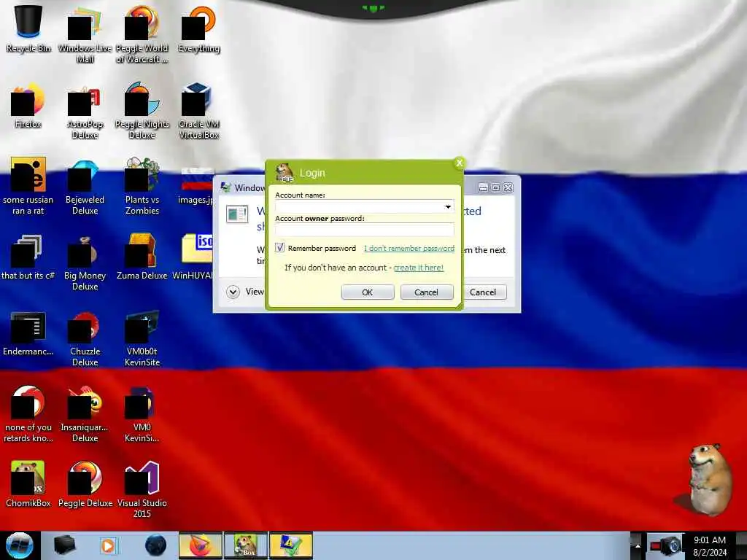Follow the 'create it here!' link
This screenshot has height=560, width=747.
coord(418,268)
